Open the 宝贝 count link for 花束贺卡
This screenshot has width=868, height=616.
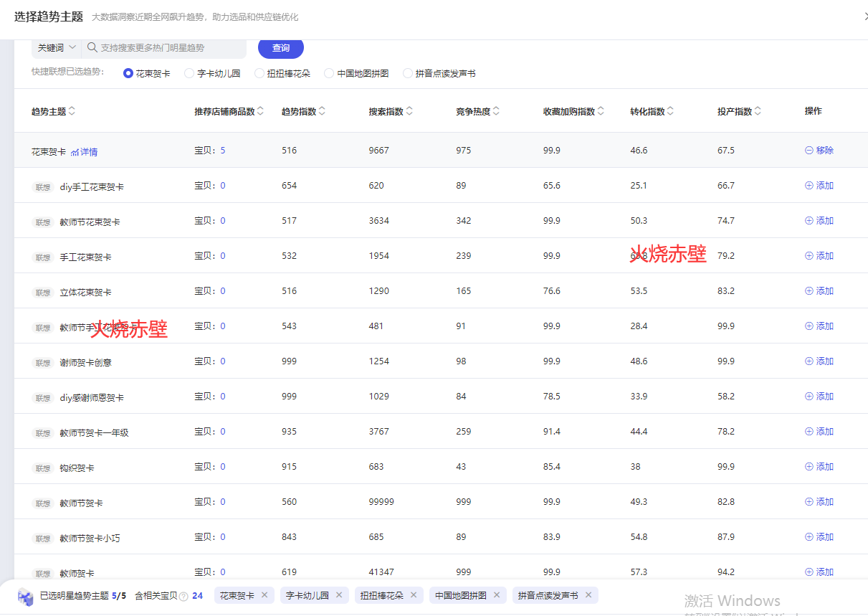[x=223, y=151]
